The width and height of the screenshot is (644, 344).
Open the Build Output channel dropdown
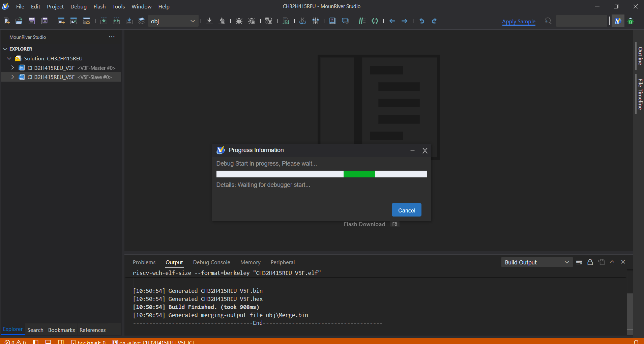(x=537, y=262)
